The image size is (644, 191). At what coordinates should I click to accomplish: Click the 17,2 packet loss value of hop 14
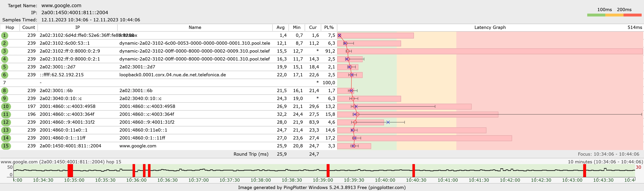(330, 138)
